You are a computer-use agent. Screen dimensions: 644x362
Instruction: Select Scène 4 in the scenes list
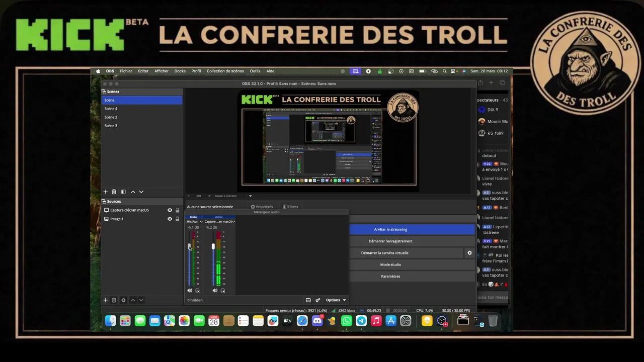click(142, 109)
